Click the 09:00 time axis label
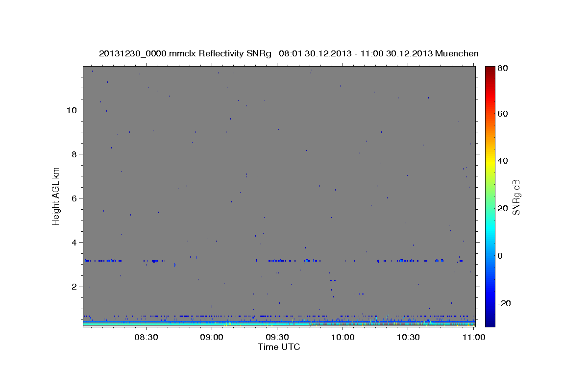 pyautogui.click(x=212, y=337)
